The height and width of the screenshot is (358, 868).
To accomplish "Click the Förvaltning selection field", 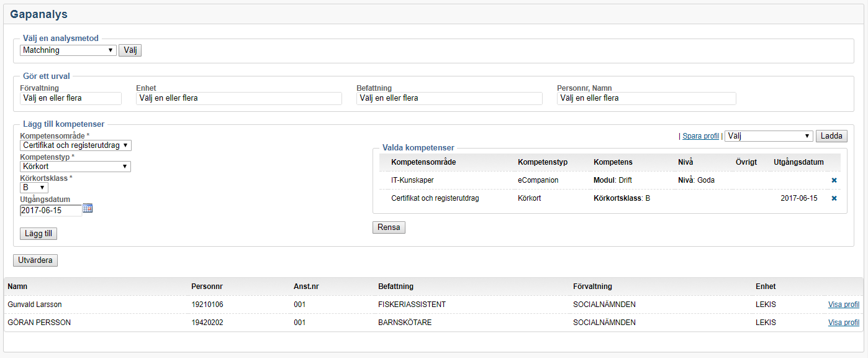I will click(x=71, y=98).
